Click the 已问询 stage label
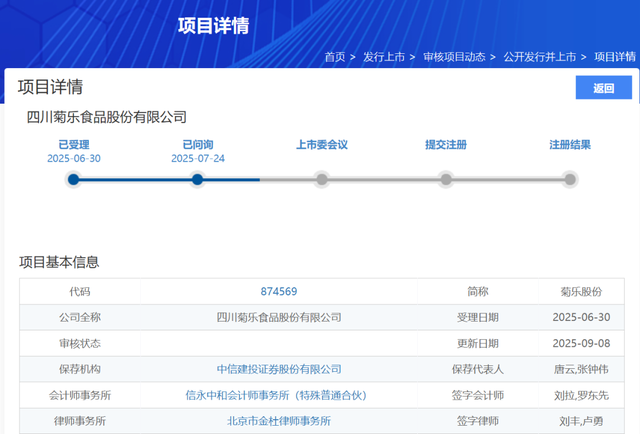 (197, 145)
